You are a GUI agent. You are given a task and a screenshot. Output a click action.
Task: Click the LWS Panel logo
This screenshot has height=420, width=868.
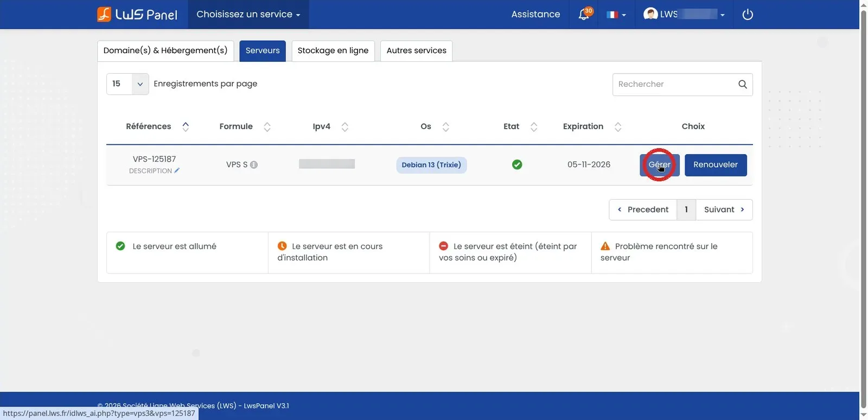coord(137,14)
